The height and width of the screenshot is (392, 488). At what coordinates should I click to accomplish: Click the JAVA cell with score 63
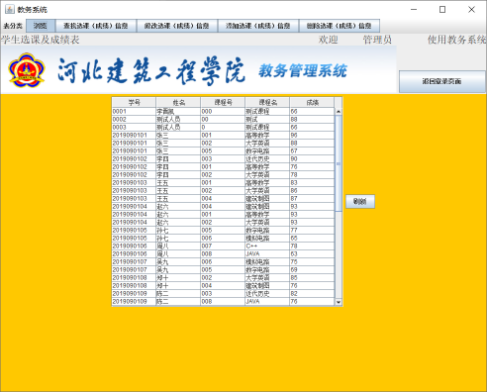pos(268,254)
